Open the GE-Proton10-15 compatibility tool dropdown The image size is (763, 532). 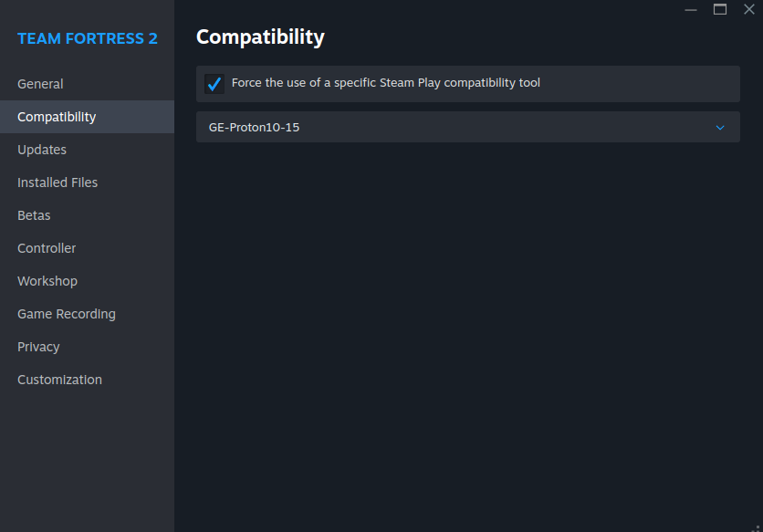tap(467, 128)
